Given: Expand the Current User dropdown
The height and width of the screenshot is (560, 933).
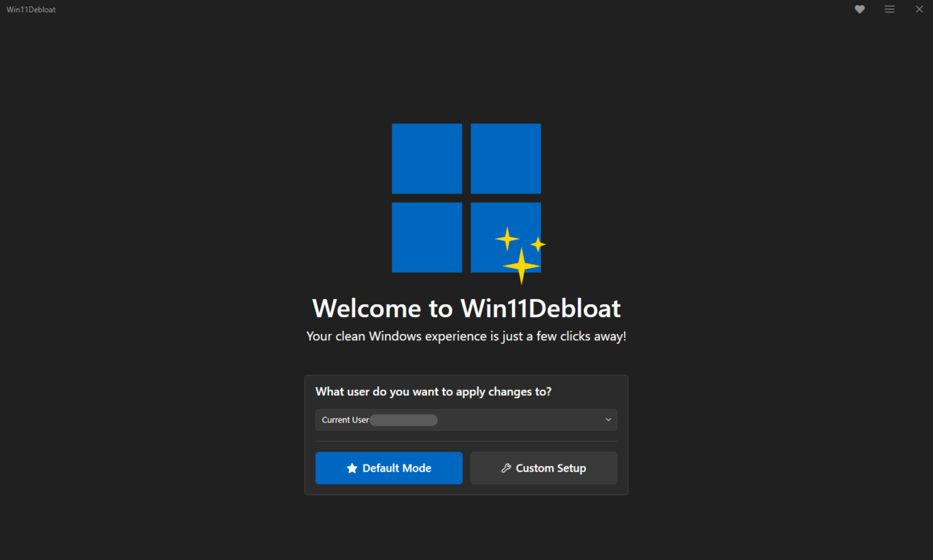Looking at the screenshot, I should tap(466, 420).
